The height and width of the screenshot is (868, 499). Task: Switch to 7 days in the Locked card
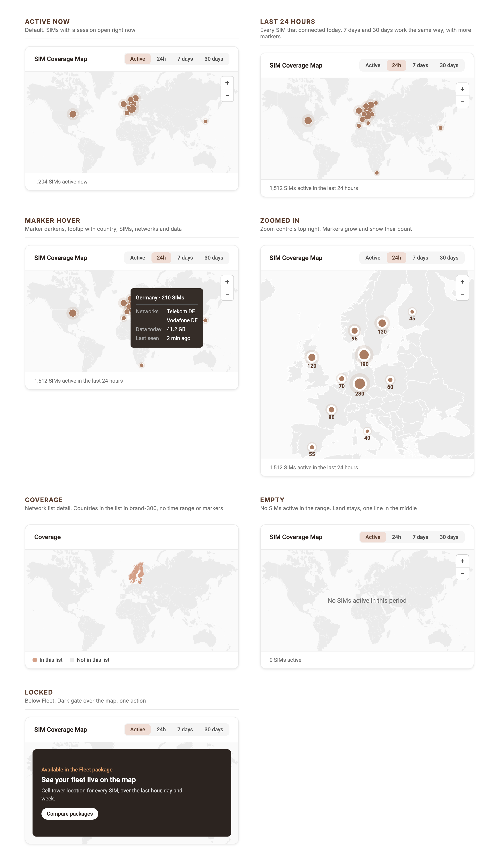coord(185,730)
